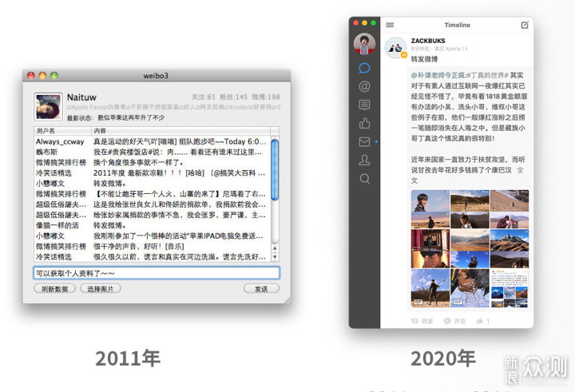Open the bottom-left GIF thumbnail of skateboarder

coord(430,288)
